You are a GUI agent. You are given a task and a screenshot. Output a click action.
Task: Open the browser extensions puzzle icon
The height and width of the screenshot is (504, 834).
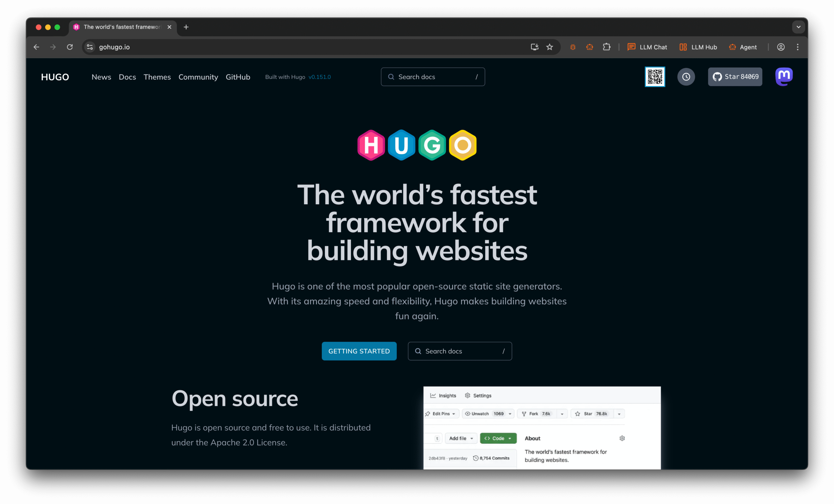[x=606, y=47]
